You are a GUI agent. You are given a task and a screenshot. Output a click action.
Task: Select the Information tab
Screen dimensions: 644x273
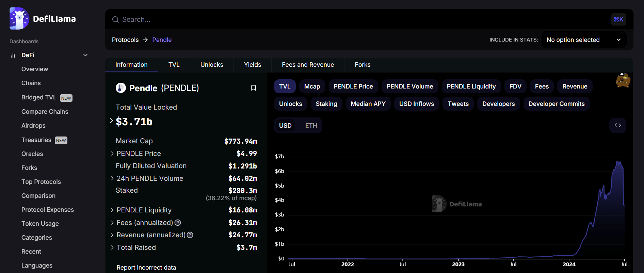(131, 65)
